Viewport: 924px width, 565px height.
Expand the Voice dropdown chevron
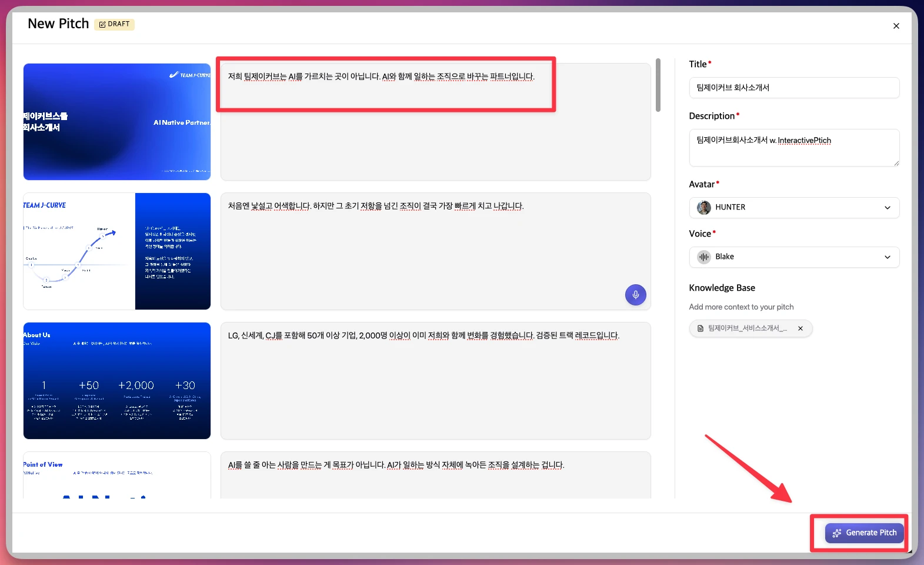tap(887, 257)
